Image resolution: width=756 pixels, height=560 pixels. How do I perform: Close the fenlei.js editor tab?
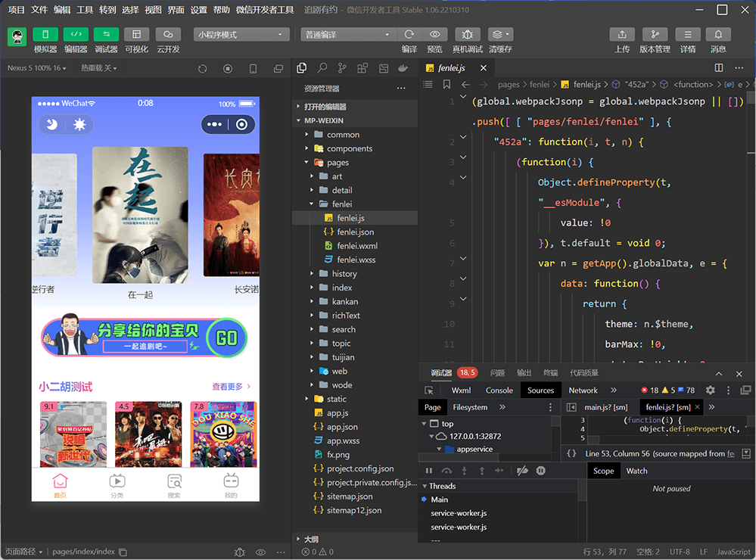pyautogui.click(x=483, y=68)
